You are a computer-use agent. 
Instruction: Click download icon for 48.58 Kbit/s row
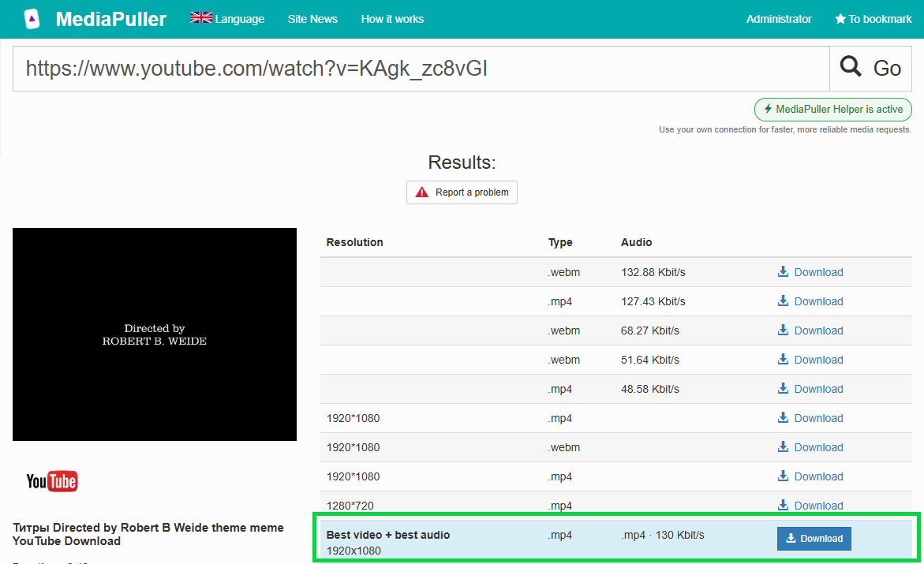coord(784,388)
